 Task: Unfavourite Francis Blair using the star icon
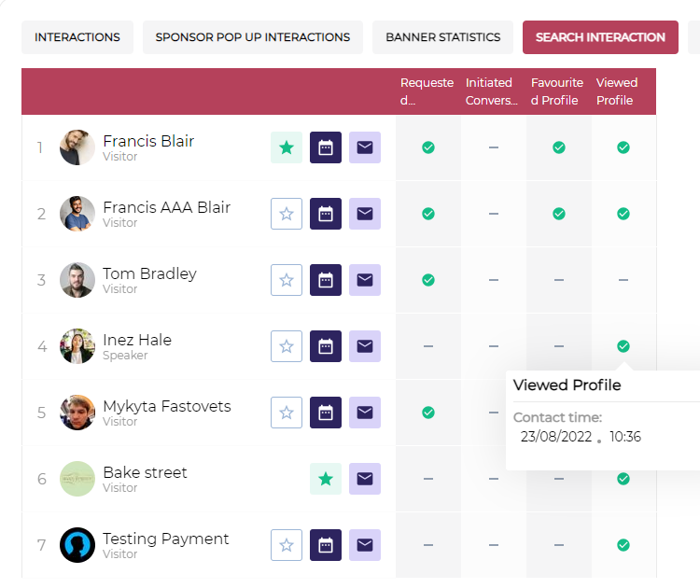click(x=287, y=147)
